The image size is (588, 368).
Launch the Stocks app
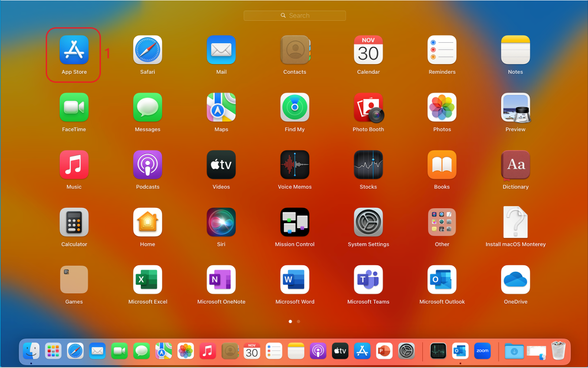(368, 165)
